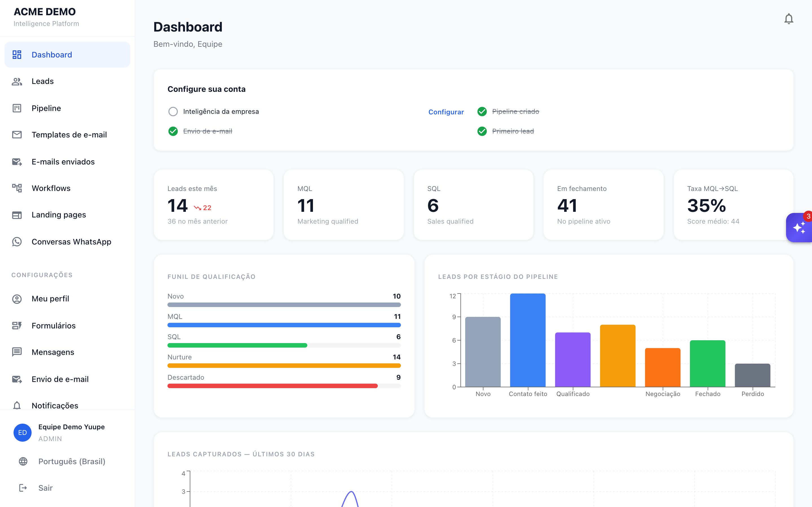Image resolution: width=812 pixels, height=507 pixels.
Task: Click the Conversas WhatsApp icon
Action: click(17, 242)
